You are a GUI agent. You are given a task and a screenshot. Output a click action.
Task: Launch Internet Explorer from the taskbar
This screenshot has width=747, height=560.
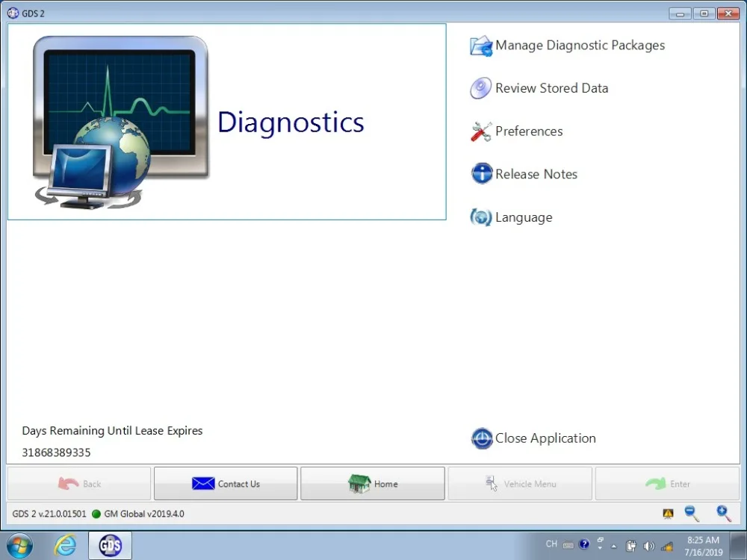[64, 545]
